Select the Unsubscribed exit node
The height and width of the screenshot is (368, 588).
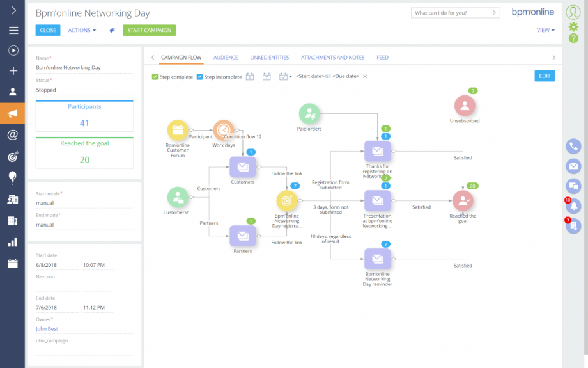tap(465, 106)
